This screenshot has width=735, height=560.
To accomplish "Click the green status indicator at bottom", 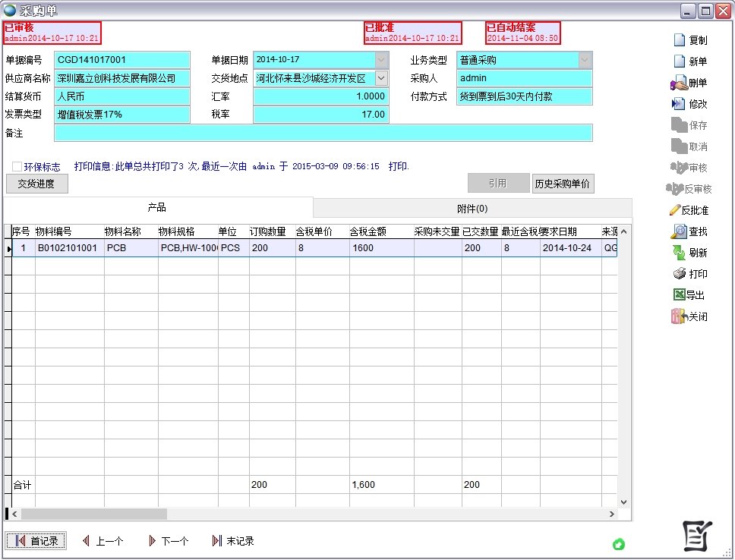I will (x=620, y=545).
